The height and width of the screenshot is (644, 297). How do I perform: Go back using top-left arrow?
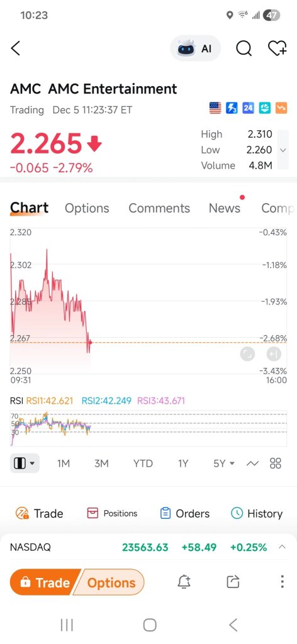pos(16,48)
